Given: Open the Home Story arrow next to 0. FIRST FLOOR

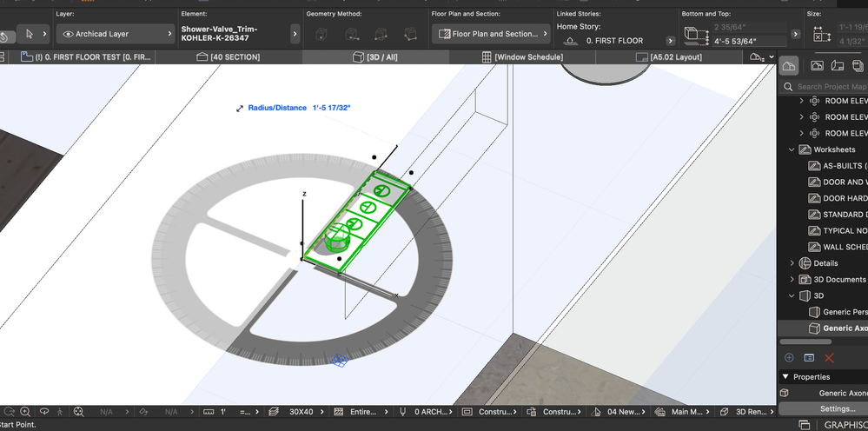Looking at the screenshot, I should pyautogui.click(x=671, y=41).
